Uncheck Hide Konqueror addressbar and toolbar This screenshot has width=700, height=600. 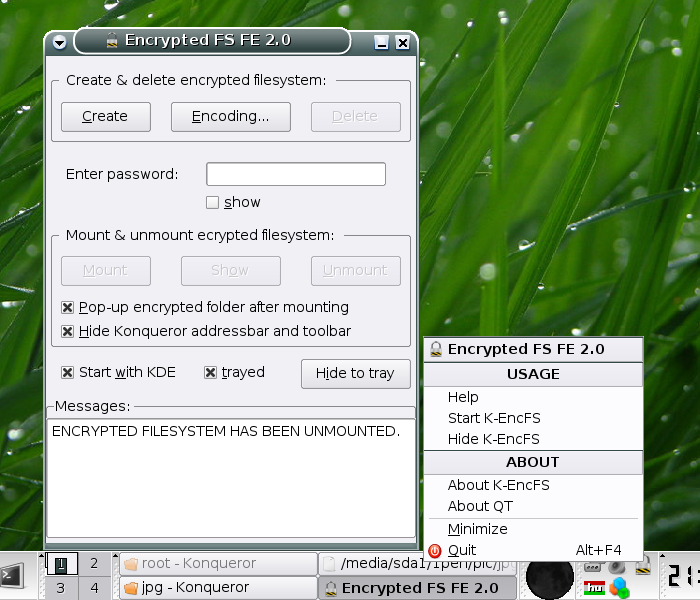point(67,332)
